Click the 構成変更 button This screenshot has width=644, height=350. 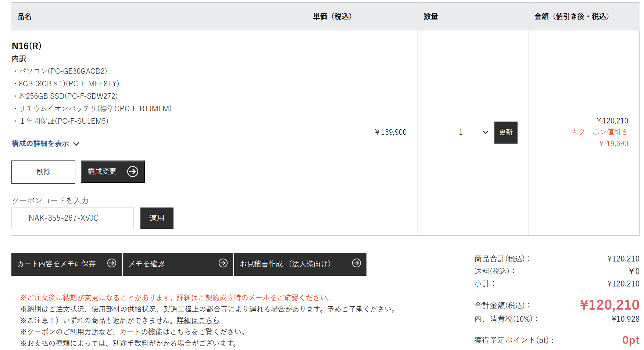point(113,172)
